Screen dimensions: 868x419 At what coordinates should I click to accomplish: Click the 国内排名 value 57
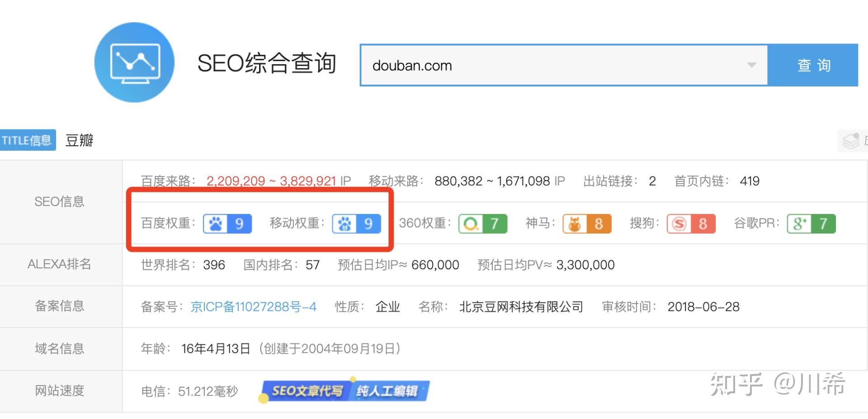pyautogui.click(x=312, y=265)
